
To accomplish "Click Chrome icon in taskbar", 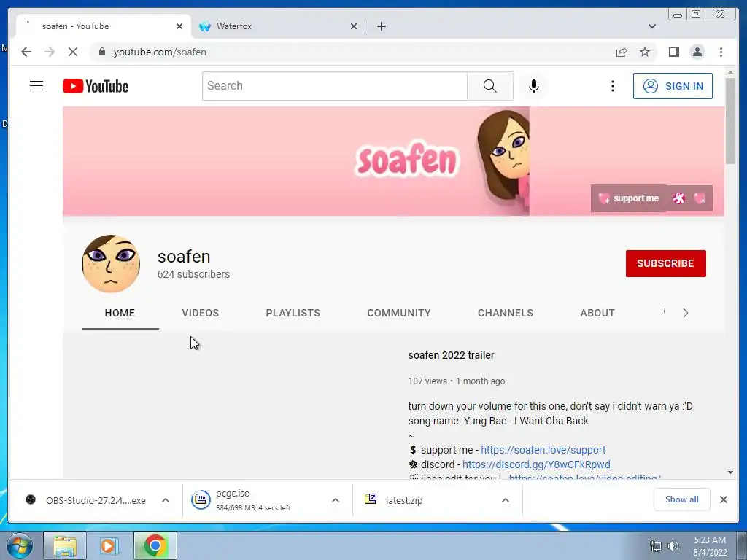I will point(155,545).
